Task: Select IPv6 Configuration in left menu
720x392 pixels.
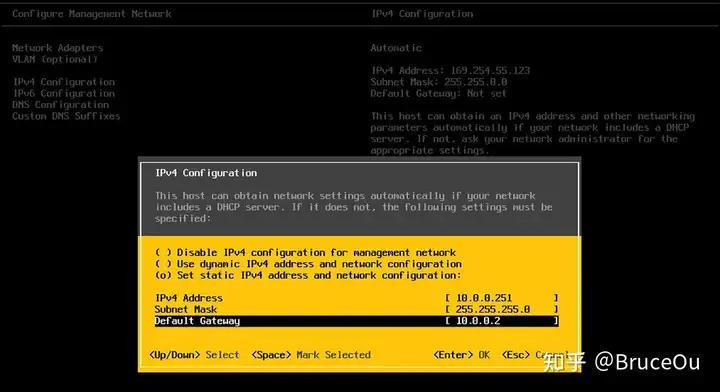Action: (x=63, y=94)
